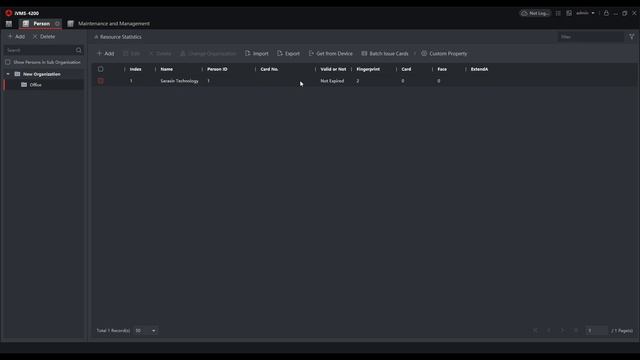640x360 pixels.
Task: Go to the next page
Action: click(562, 331)
